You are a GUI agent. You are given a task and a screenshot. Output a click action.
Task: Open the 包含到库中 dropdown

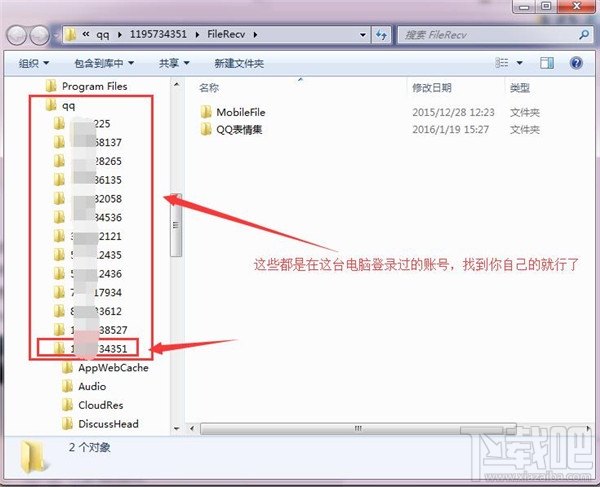(104, 63)
